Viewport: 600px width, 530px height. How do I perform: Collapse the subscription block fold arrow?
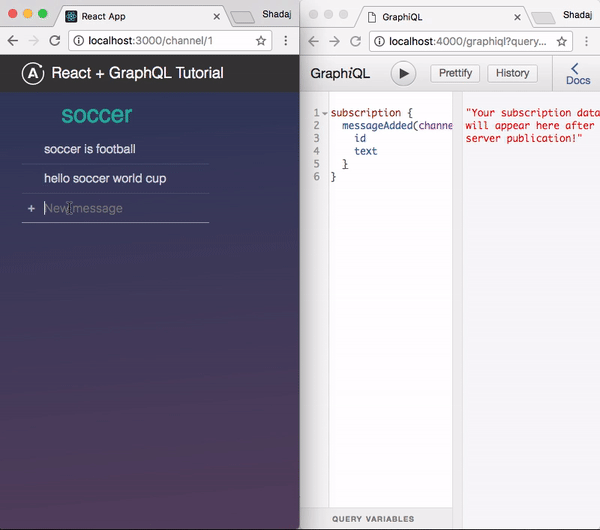[324, 113]
